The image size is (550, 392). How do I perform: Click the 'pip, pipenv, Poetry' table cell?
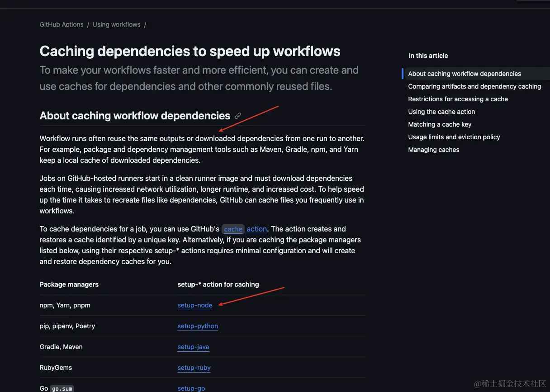point(67,326)
